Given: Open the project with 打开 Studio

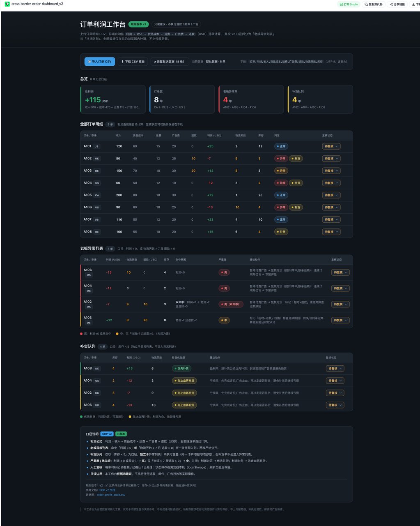Looking at the screenshot, I should [x=349, y=5].
